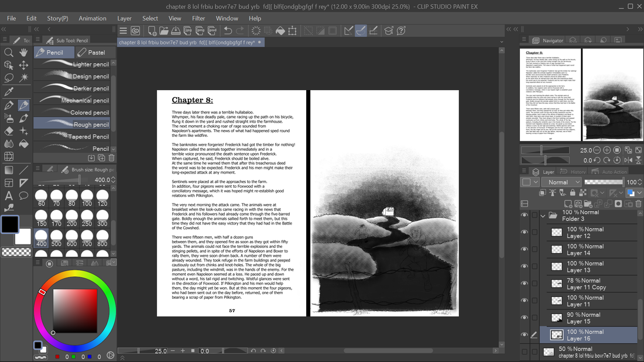The width and height of the screenshot is (644, 362).
Task: Export as JPG from toolbar
Action: click(x=188, y=31)
